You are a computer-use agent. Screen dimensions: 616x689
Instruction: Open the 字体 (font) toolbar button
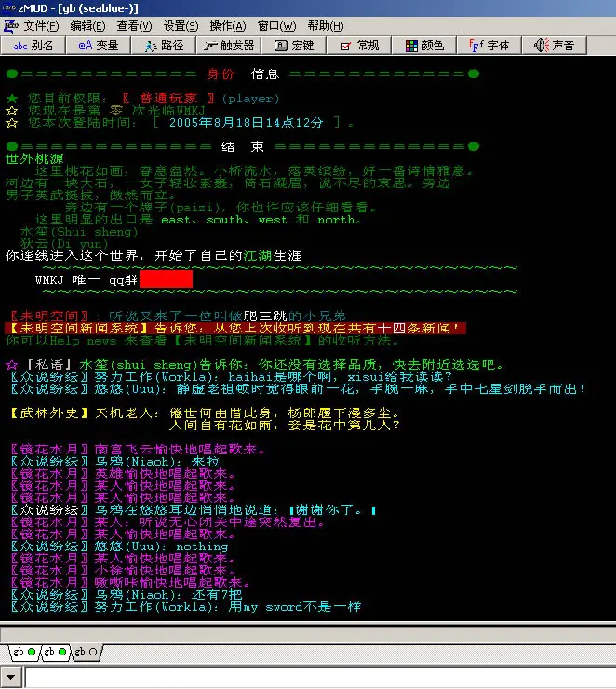click(489, 46)
